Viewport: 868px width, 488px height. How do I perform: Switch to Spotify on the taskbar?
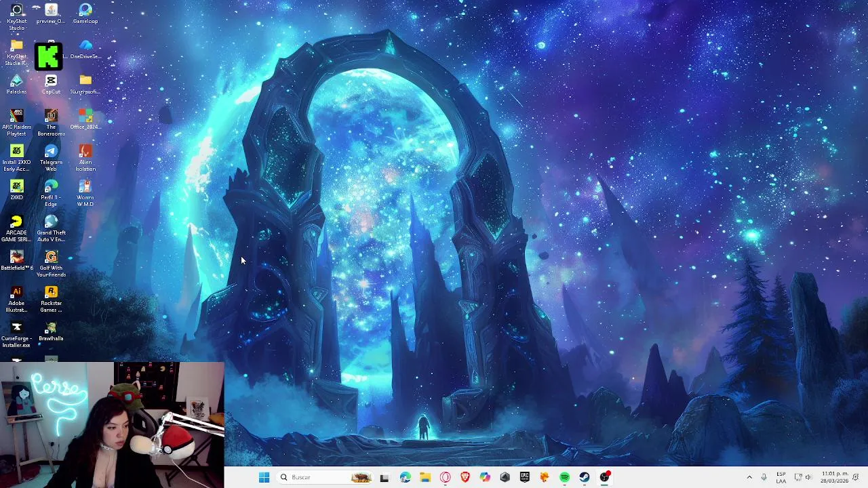(564, 477)
